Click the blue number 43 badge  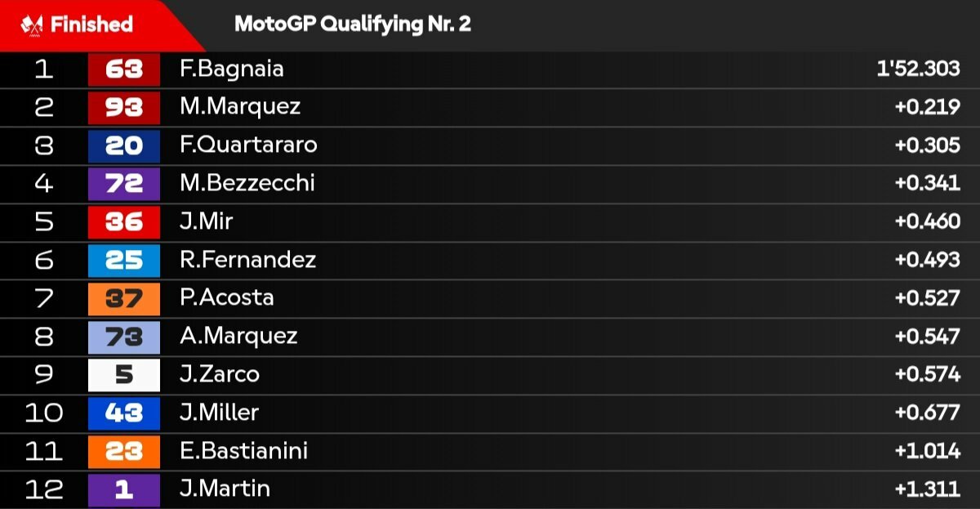pyautogui.click(x=124, y=413)
